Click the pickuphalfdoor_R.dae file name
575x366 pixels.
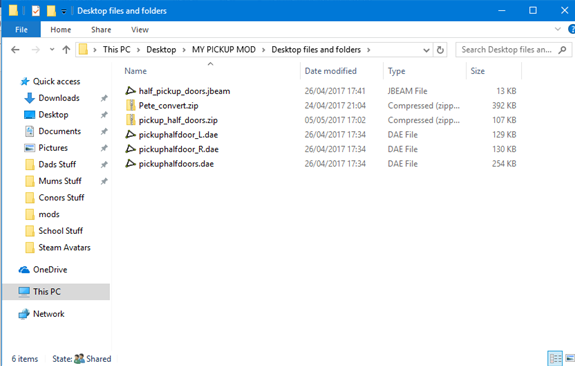coord(179,149)
